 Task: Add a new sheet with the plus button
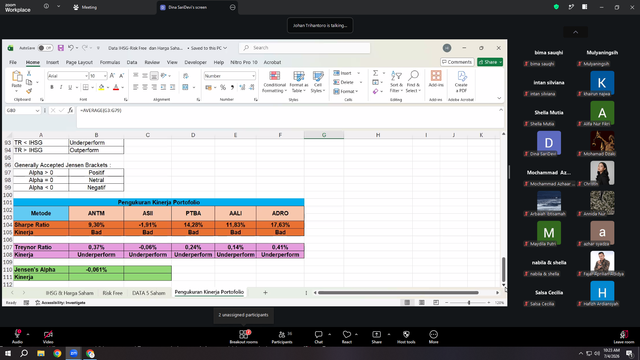click(x=265, y=292)
